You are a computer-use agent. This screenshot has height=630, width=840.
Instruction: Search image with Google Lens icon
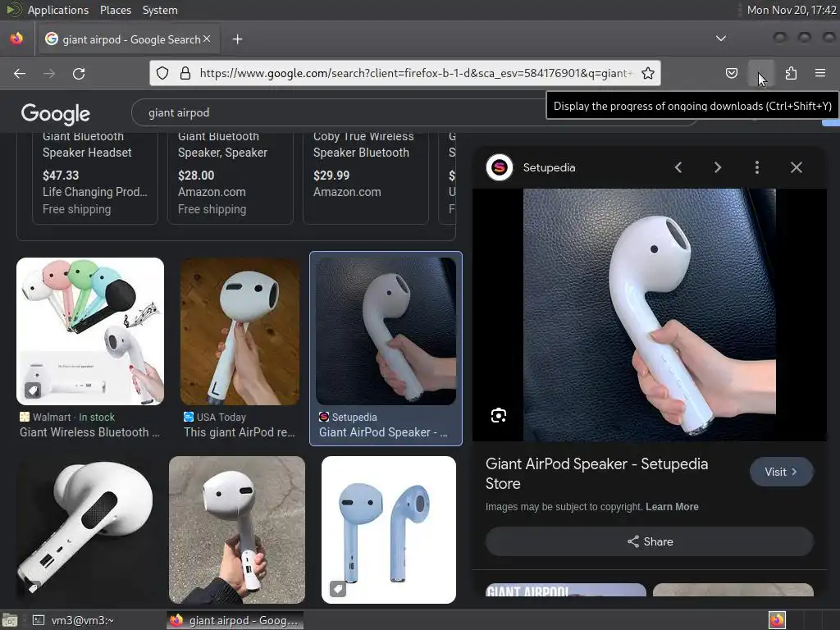[x=498, y=415]
